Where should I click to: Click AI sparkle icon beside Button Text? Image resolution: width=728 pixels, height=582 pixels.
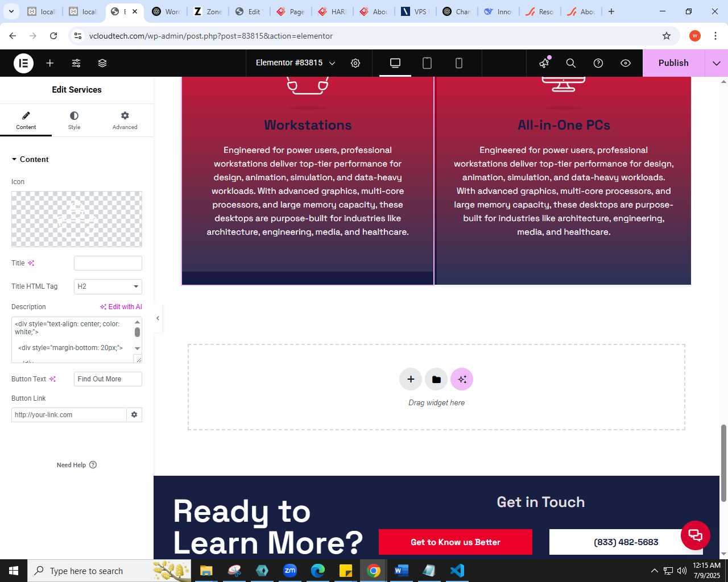pyautogui.click(x=52, y=379)
